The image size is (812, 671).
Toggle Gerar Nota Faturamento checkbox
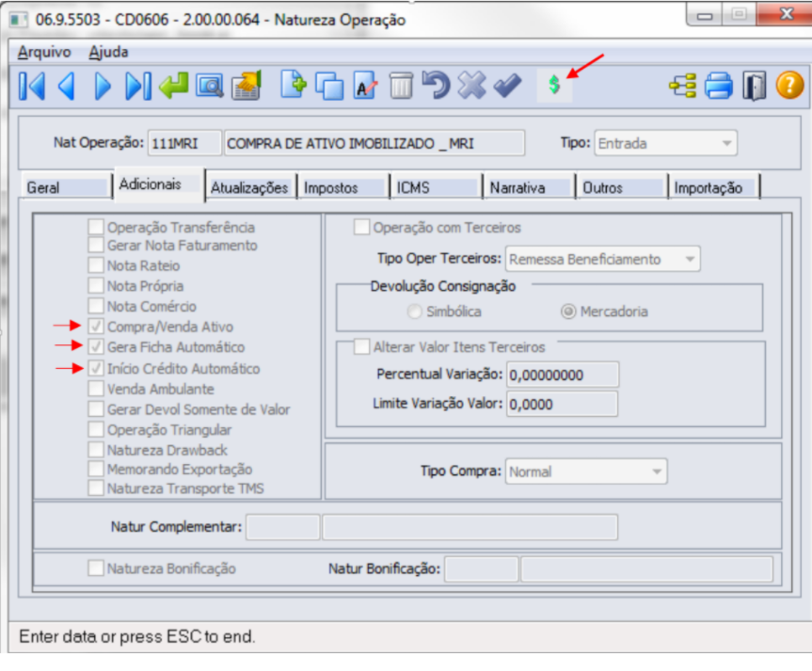[x=96, y=245]
